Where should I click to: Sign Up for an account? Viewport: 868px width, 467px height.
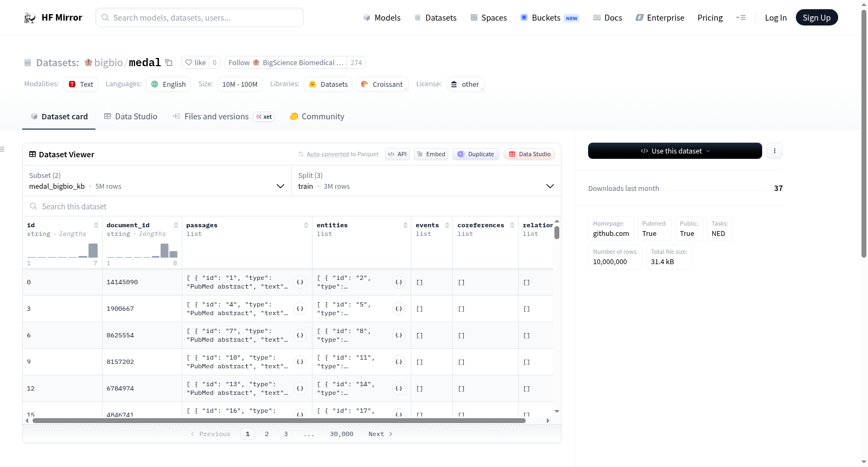(x=816, y=17)
